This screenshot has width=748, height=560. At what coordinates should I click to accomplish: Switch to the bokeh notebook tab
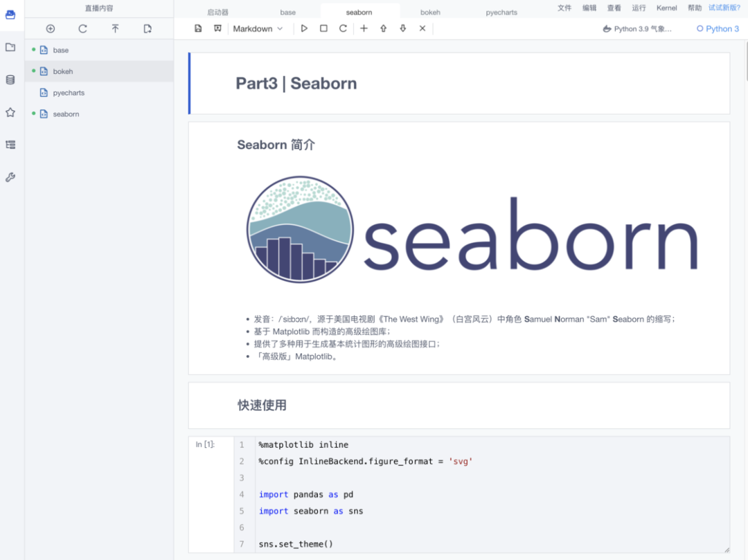(x=430, y=12)
